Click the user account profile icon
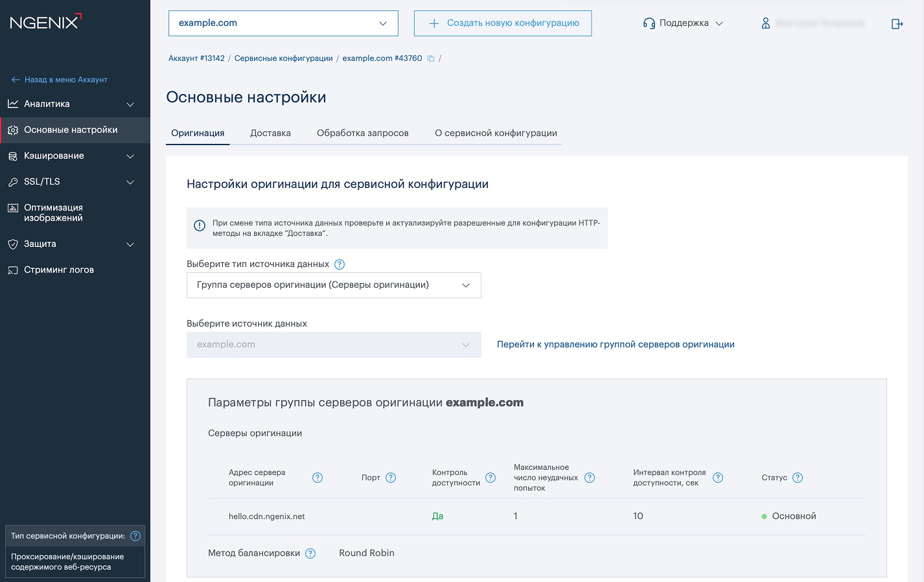924x582 pixels. click(765, 23)
